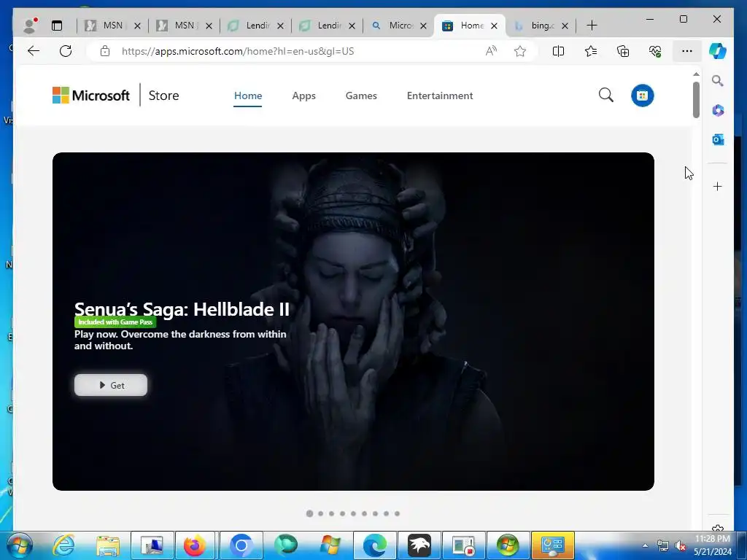Screen dimensions: 747x560
Task: Open the Store search magnifier icon
Action: pos(605,96)
